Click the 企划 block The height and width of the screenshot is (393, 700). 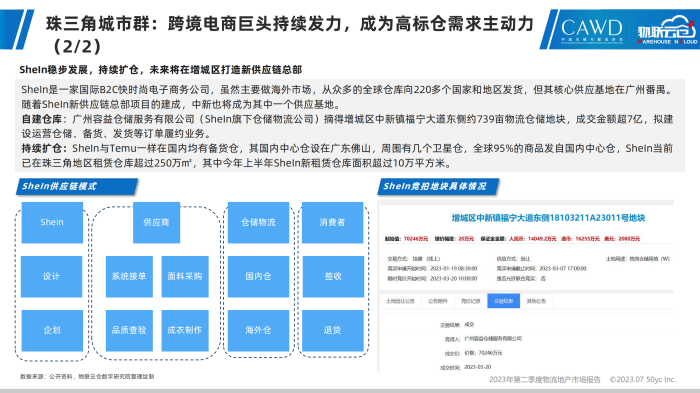pyautogui.click(x=52, y=330)
